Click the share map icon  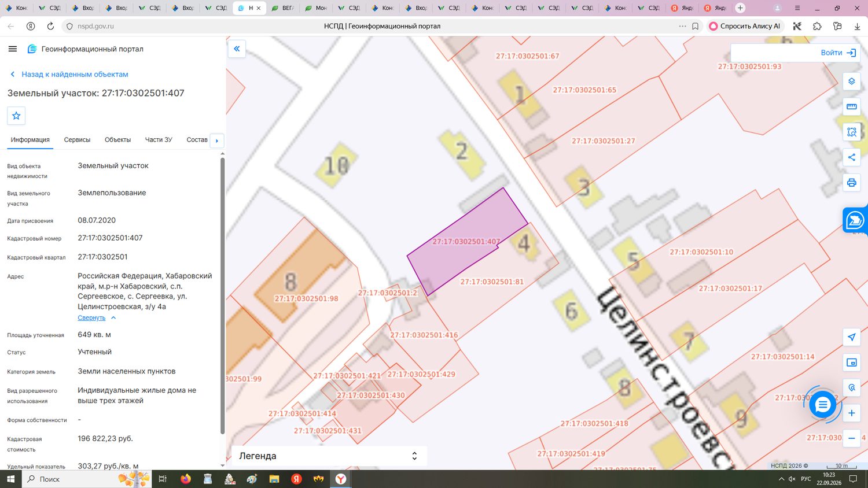coord(852,157)
